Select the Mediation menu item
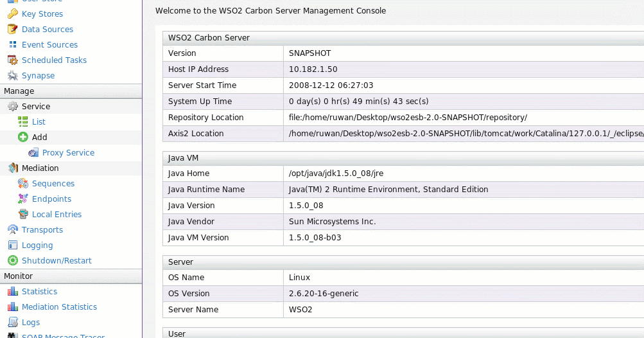644x338 pixels. point(40,168)
